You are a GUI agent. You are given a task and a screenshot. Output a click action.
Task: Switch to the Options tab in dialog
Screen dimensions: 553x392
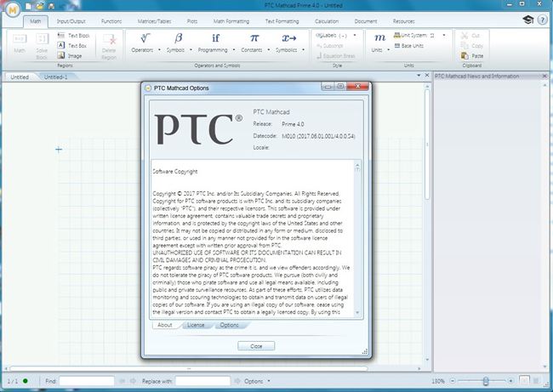(x=229, y=325)
